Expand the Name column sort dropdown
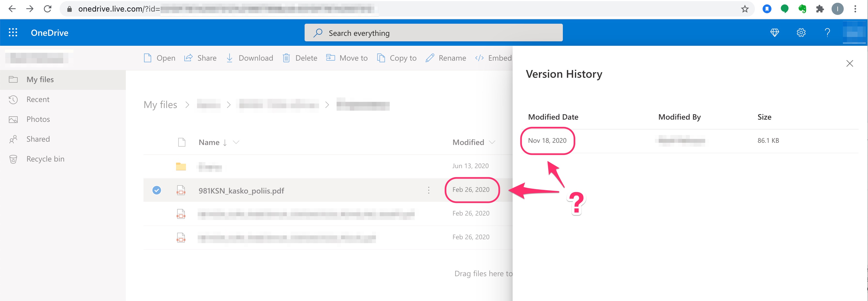The width and height of the screenshot is (868, 301). 236,143
